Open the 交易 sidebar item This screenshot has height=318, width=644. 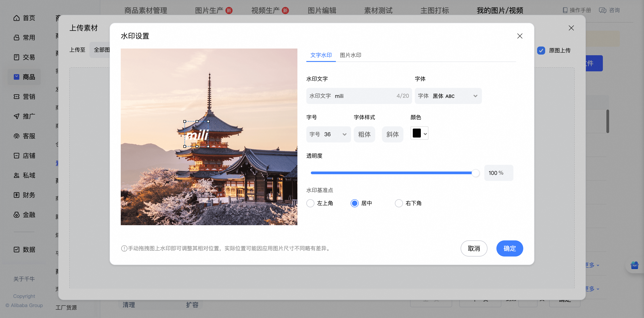coord(24,57)
